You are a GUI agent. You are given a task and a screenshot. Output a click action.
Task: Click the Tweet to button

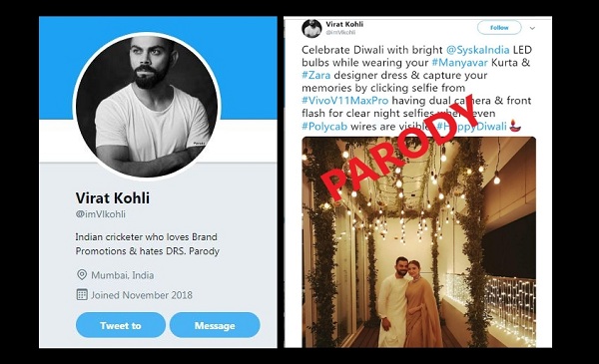(x=121, y=325)
